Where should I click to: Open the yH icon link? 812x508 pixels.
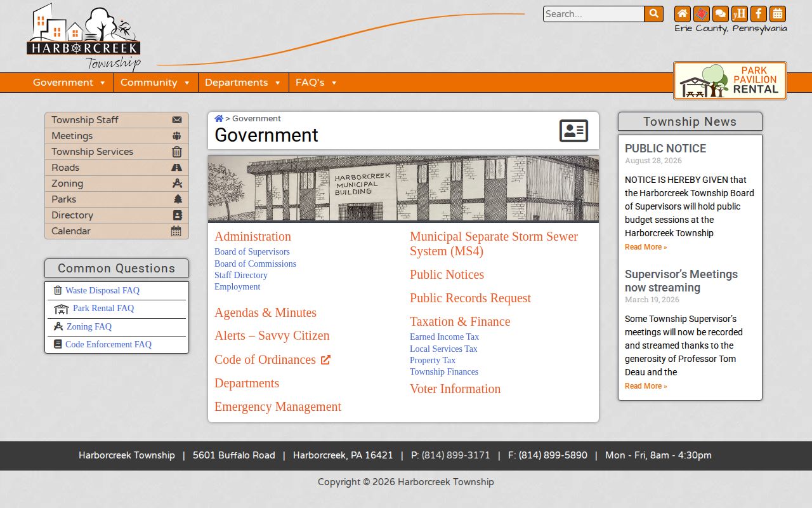(x=740, y=14)
